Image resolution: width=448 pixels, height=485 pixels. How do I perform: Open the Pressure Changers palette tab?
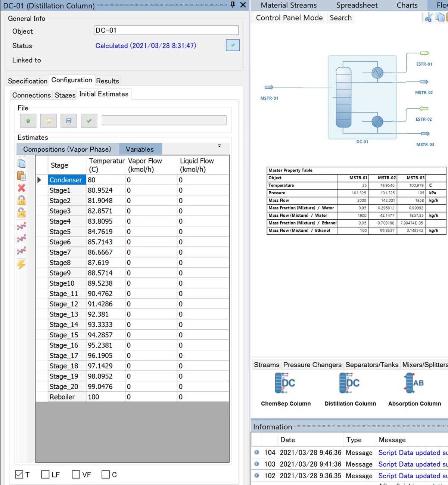click(x=312, y=365)
